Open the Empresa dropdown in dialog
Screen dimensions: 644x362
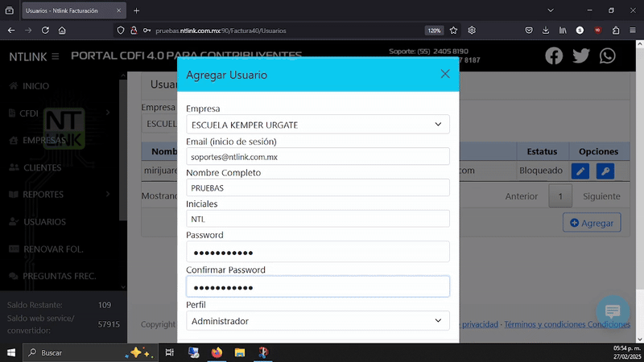[317, 125]
